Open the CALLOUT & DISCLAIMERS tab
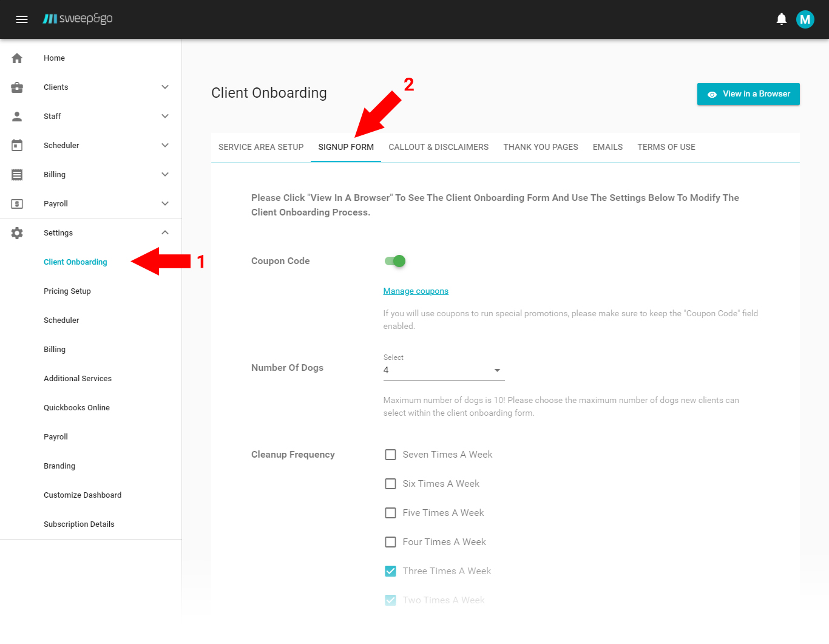Screen dimensions: 829x644 438,147
